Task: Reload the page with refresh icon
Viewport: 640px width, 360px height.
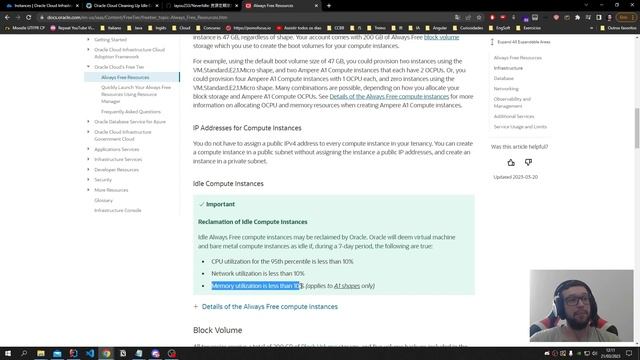Action: click(29, 18)
